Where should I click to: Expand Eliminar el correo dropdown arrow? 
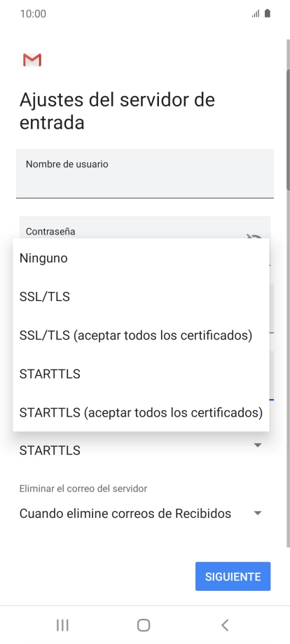tap(258, 513)
